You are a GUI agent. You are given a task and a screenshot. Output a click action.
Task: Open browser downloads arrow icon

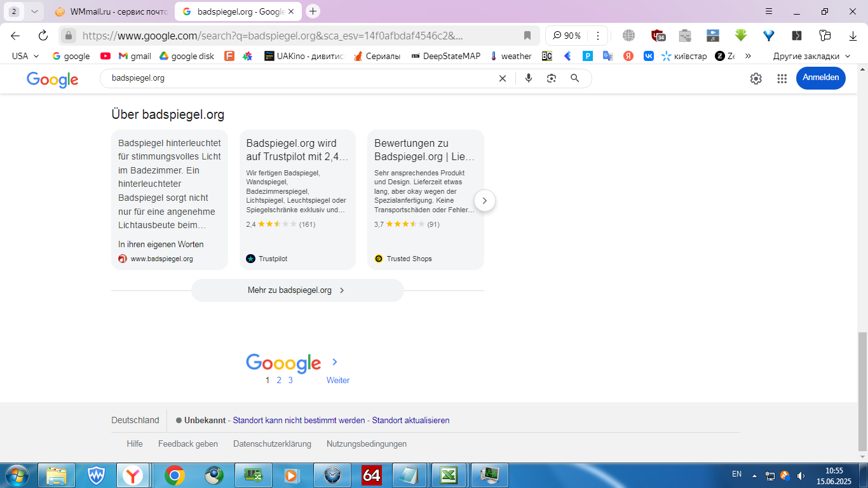point(853,36)
